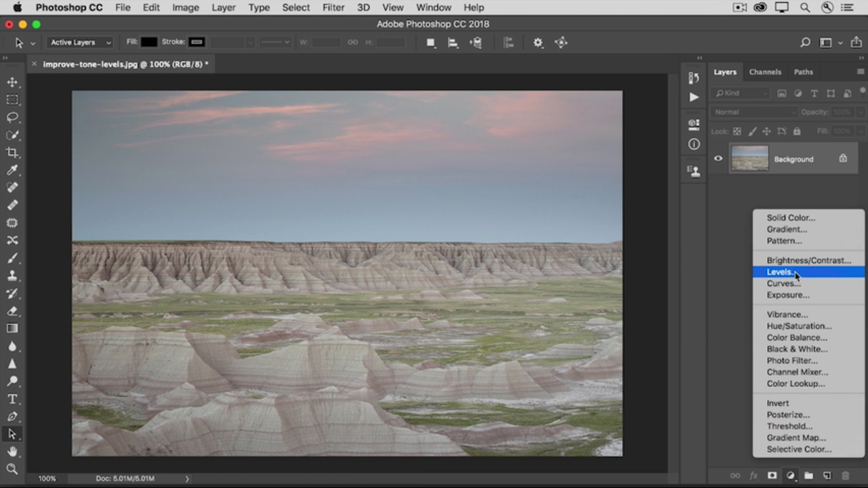Select the Move tool
Screen dimensions: 868x488
[12, 82]
